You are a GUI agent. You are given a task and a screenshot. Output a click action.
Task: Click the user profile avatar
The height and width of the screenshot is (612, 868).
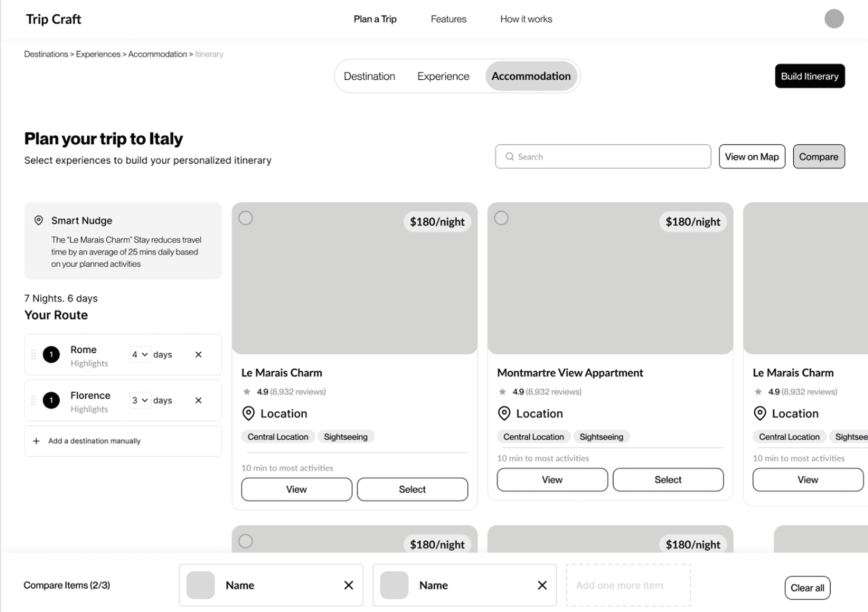[834, 19]
